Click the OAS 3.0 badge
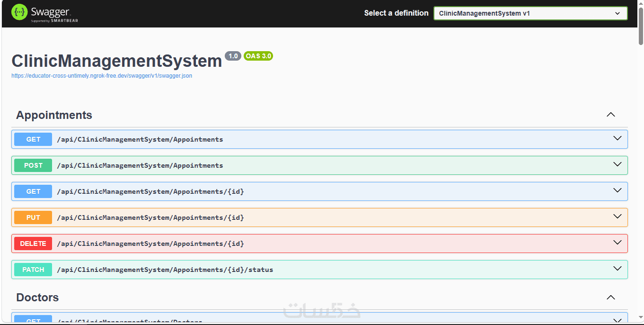644x325 pixels. click(x=258, y=56)
